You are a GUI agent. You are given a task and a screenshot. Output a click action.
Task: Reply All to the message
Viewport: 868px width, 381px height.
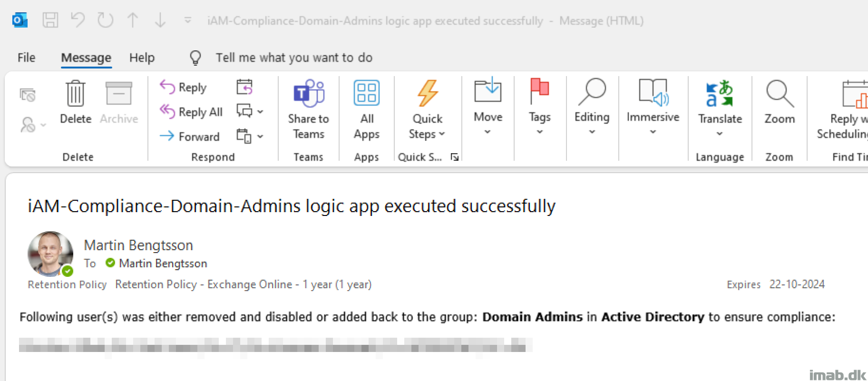(x=191, y=112)
